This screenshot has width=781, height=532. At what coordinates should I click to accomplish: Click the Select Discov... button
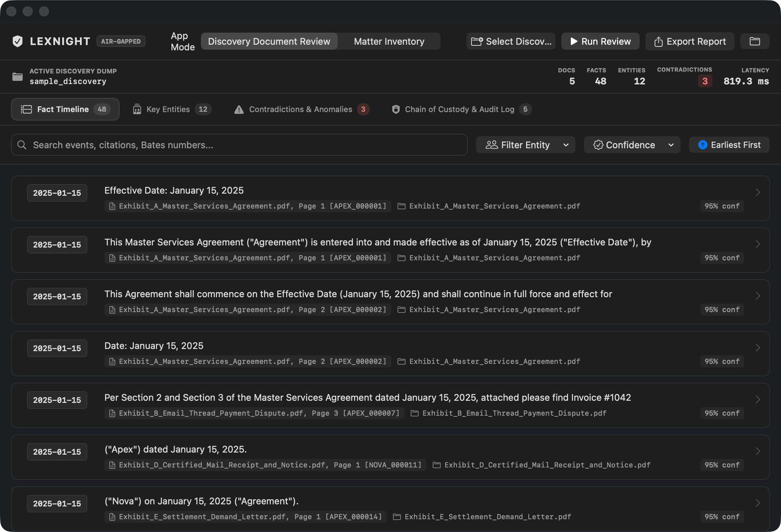pos(511,41)
